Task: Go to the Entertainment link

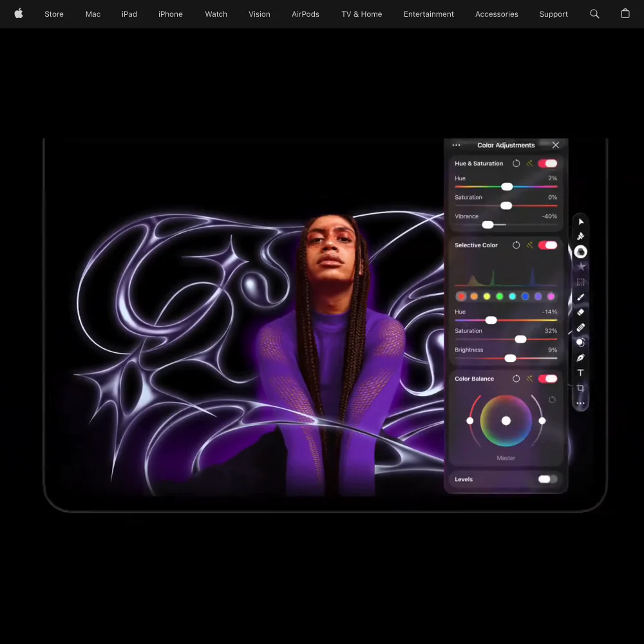Action: [428, 14]
